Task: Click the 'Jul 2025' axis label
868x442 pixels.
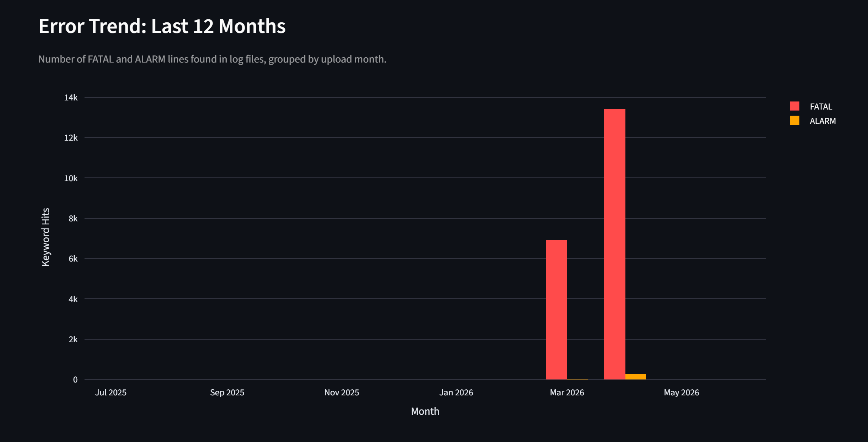Action: (111, 393)
